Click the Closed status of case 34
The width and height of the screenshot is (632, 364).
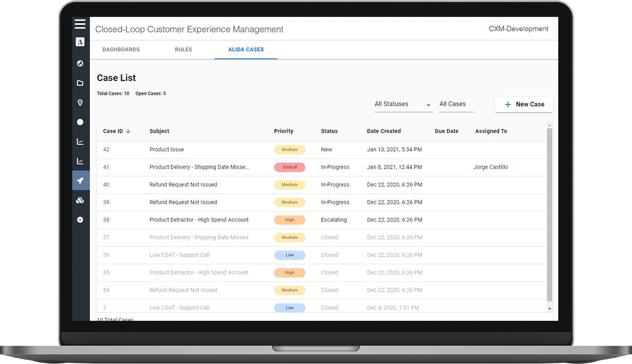330,290
